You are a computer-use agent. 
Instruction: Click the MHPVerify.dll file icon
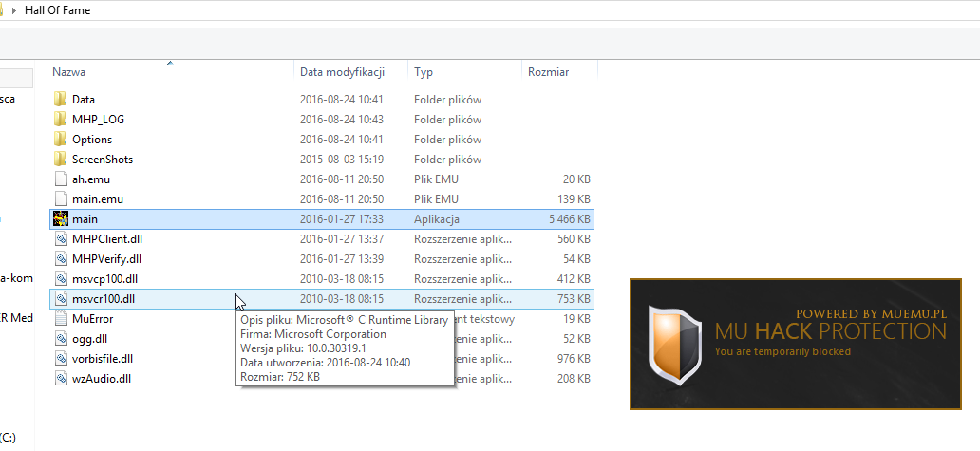pos(60,258)
